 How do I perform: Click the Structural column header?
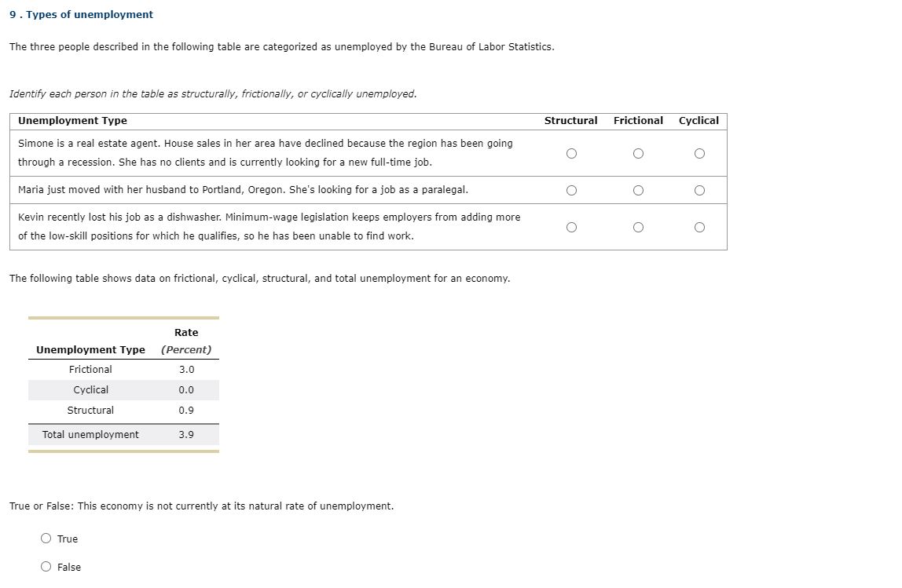click(571, 121)
